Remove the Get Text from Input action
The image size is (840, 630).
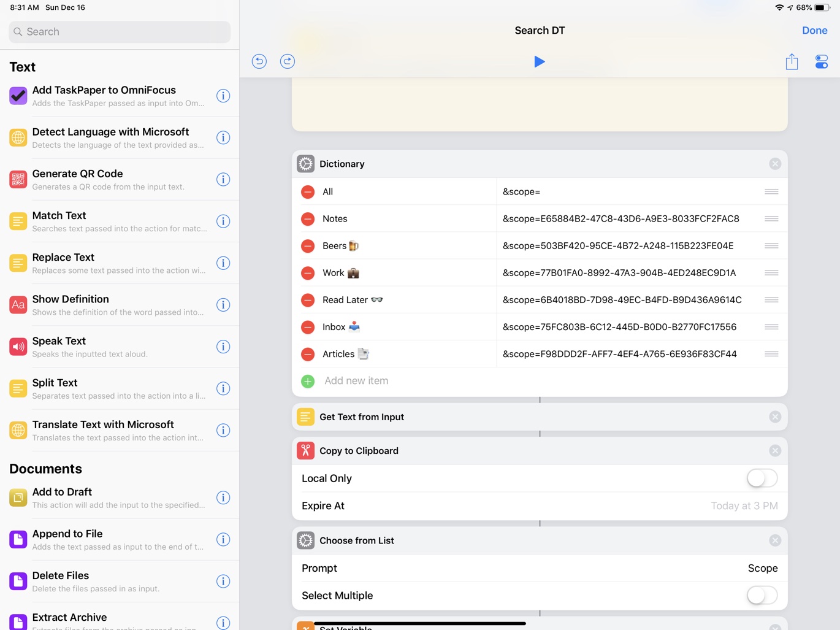pos(775,417)
